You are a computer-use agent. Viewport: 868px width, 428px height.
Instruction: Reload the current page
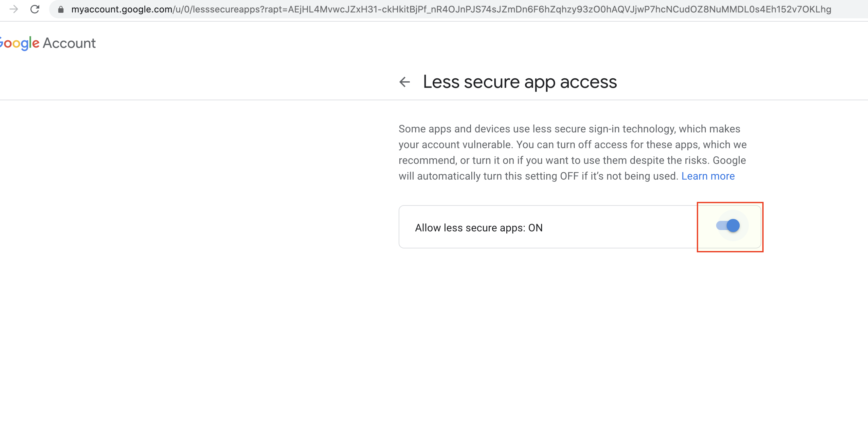tap(35, 9)
